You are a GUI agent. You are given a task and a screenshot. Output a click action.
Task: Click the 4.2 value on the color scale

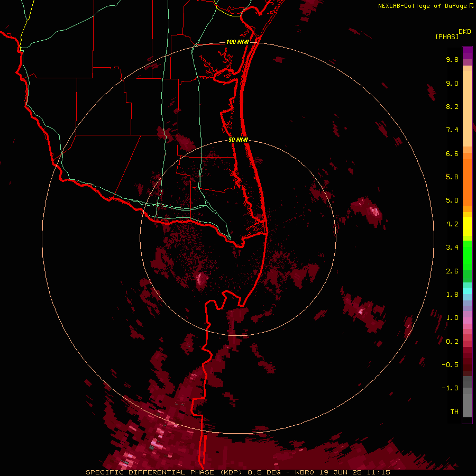point(452,224)
